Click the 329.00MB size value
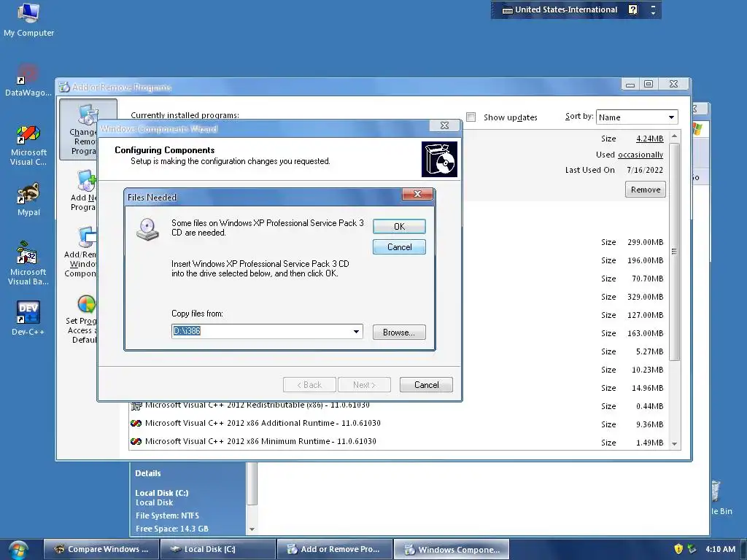Viewport: 747px width, 560px height. tap(645, 297)
